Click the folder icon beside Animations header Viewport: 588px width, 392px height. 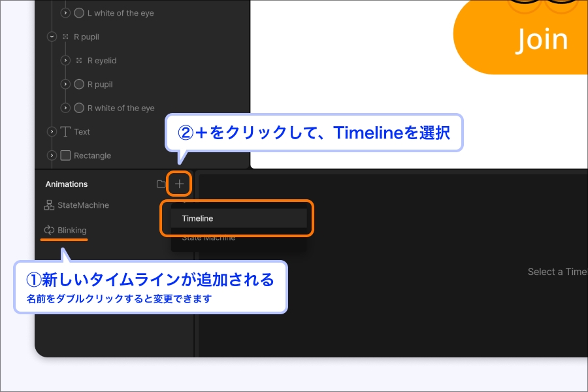click(x=161, y=184)
